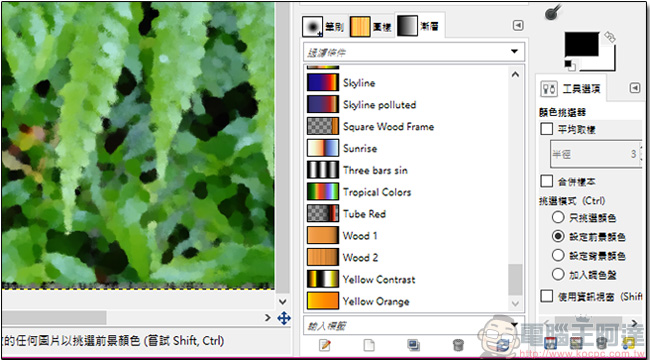Image resolution: width=650 pixels, height=360 pixels.
Task: Open the Tool Options tab configuration menu
Action: coord(635,88)
